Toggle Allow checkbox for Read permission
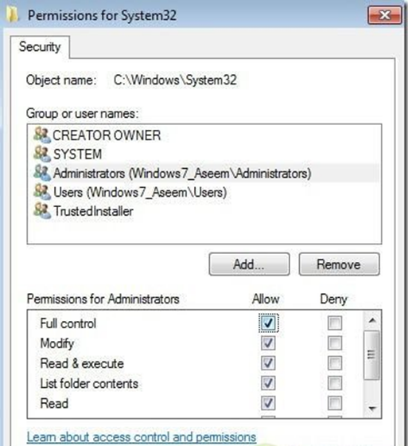 pyautogui.click(x=268, y=403)
